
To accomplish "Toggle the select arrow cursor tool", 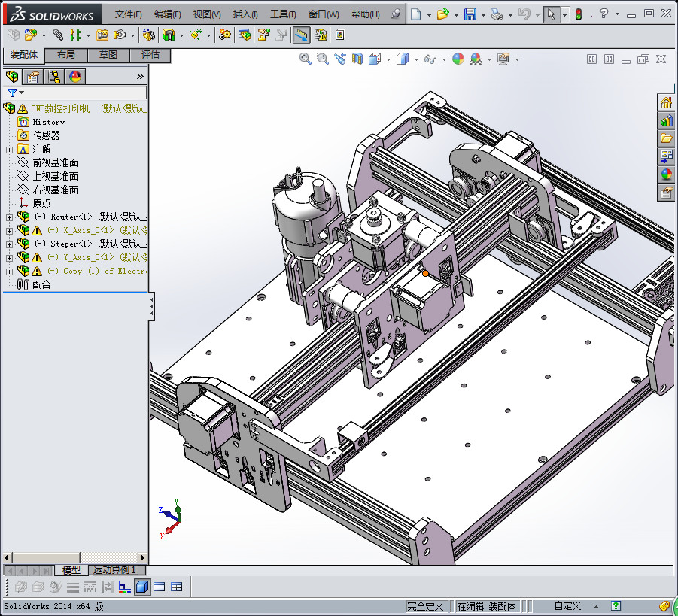I will [552, 14].
